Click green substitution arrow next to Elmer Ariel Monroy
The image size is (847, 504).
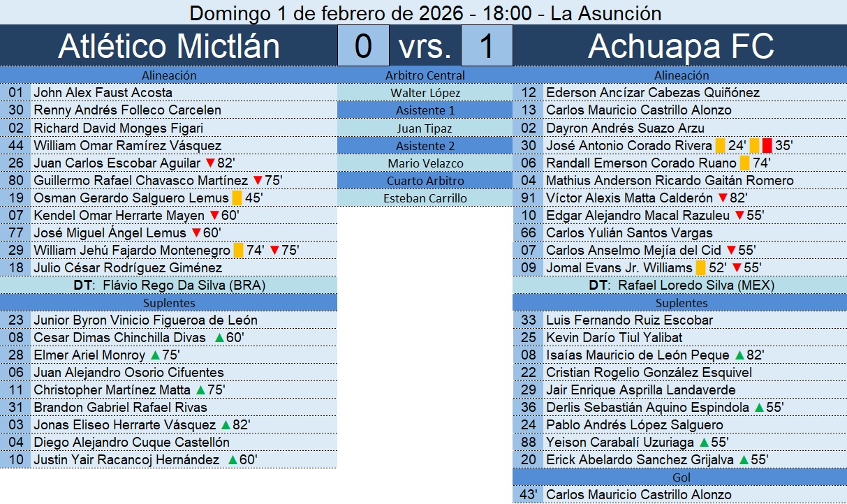(x=156, y=355)
